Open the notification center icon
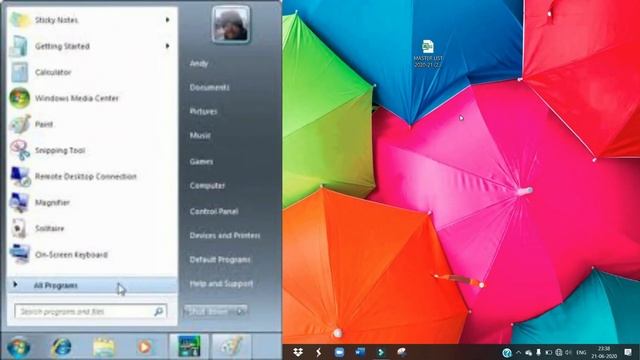This screenshot has height=360, width=640. click(x=628, y=352)
